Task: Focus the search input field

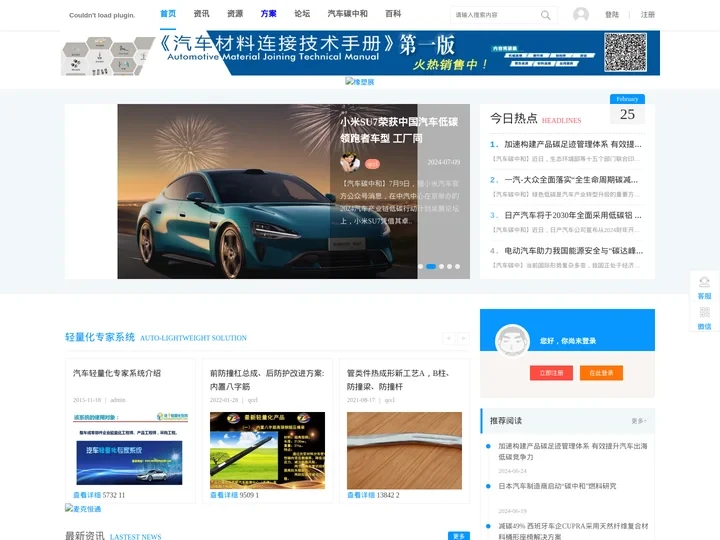Action: click(x=496, y=15)
